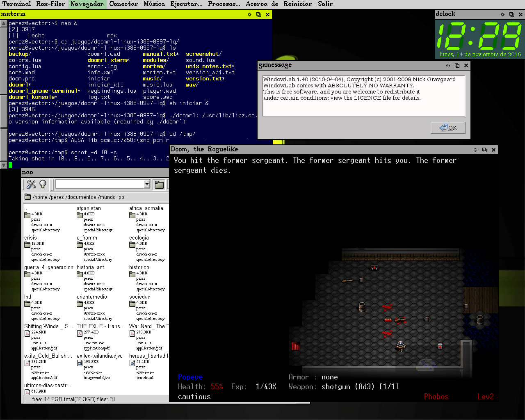
Task: Click the 12:29 digital clock display
Action: pos(479,36)
